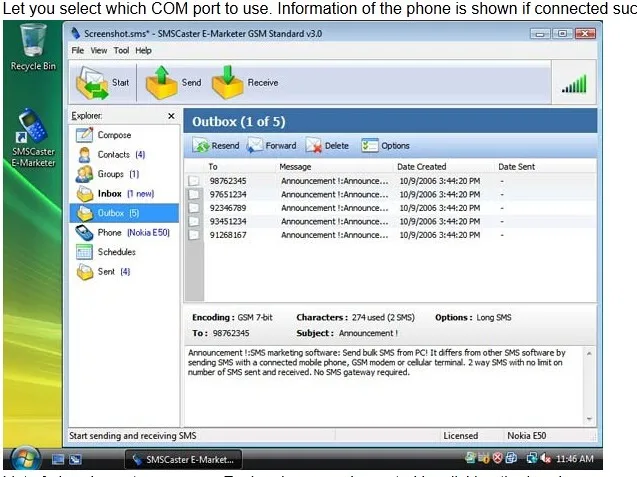Select recipient number 92346789
637x477 pixels.
point(228,208)
